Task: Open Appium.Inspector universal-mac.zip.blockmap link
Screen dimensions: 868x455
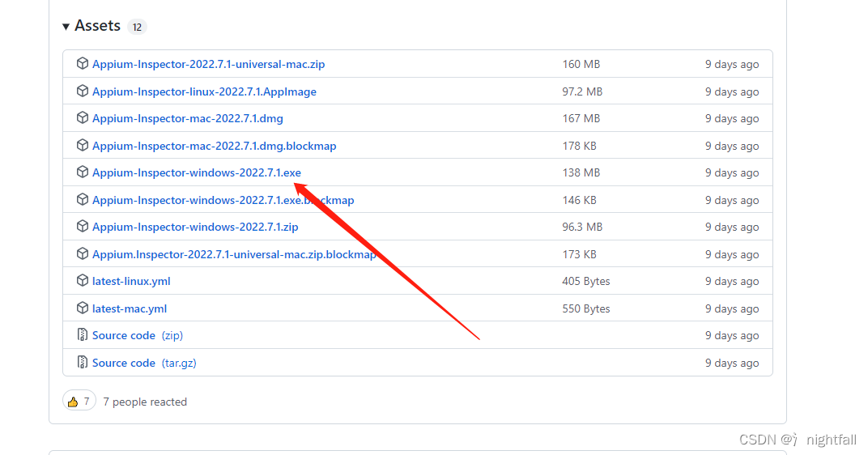Action: pos(234,255)
